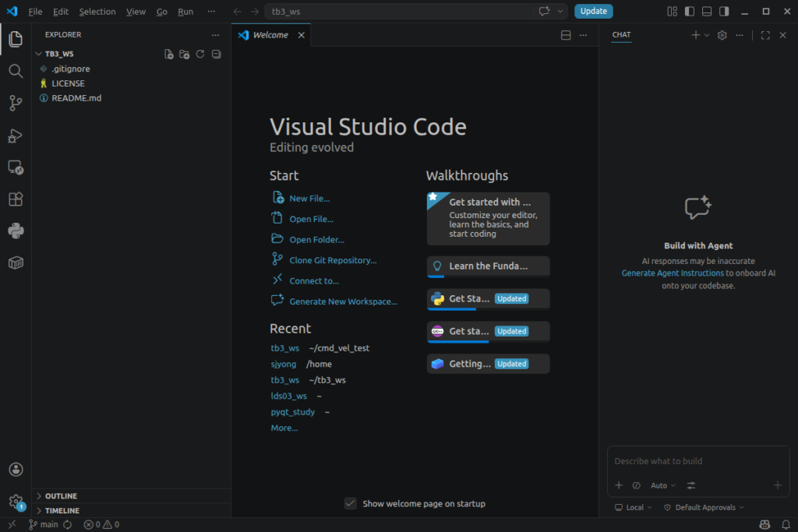Go forward in navigation history

click(255, 11)
